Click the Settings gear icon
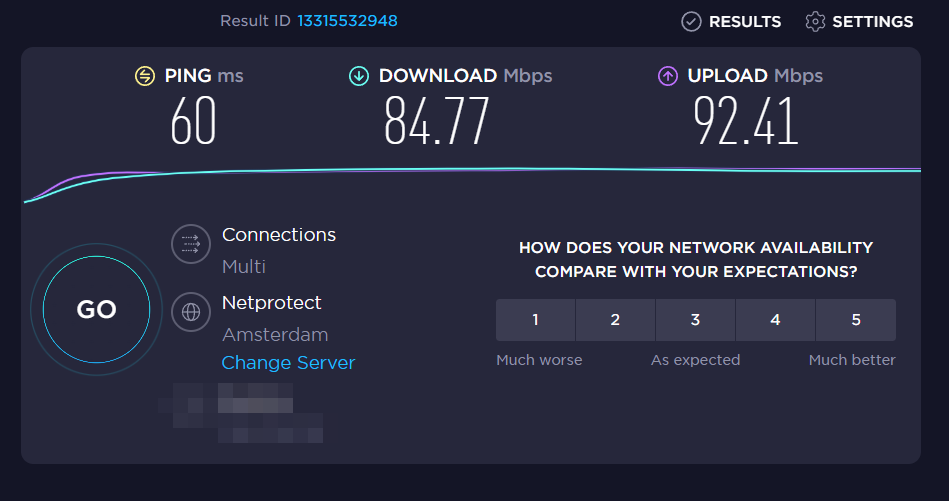 click(816, 21)
